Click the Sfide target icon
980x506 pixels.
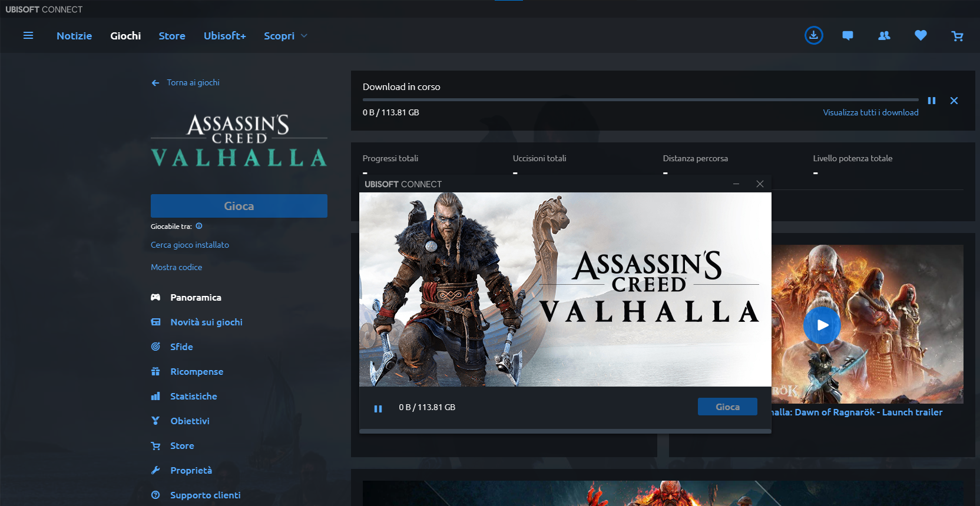[x=155, y=347]
